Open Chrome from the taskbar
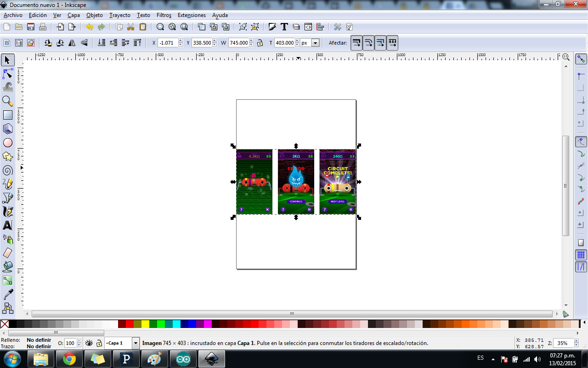 point(69,359)
